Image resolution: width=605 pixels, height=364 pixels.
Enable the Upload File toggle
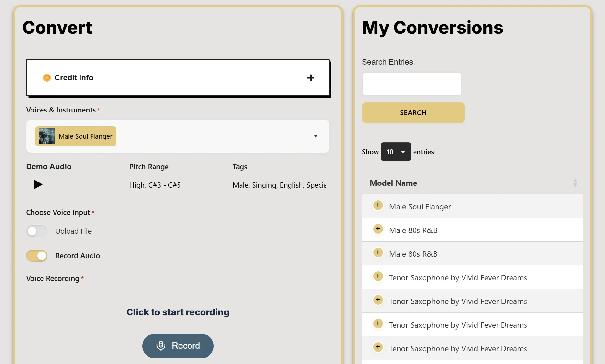(x=37, y=231)
